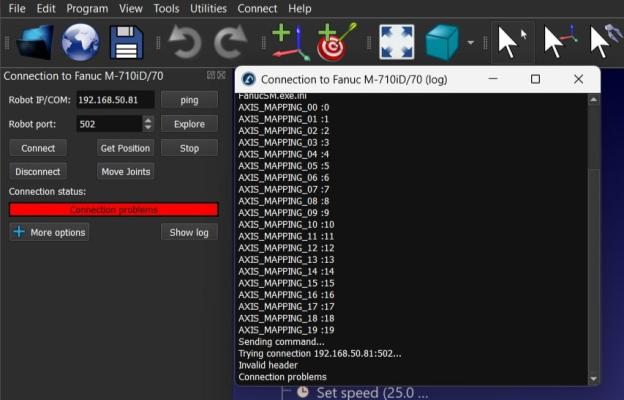
Task: Click the 'Trying connection 192.168.50.81:502...' line
Action: coord(320,353)
